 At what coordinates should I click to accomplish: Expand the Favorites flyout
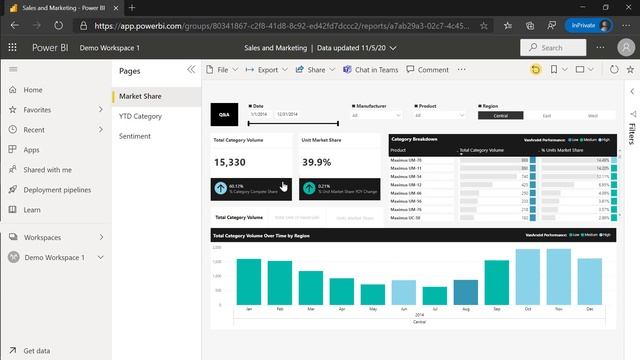pyautogui.click(x=101, y=109)
